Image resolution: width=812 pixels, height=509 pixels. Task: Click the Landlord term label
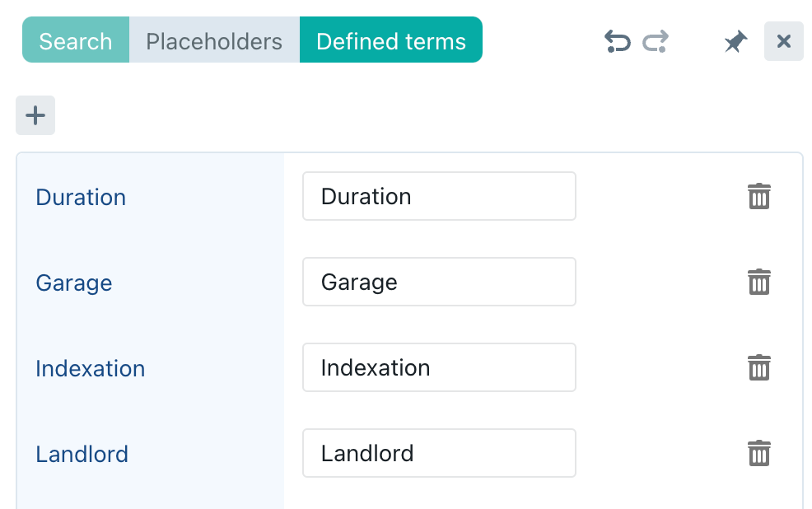(x=82, y=455)
